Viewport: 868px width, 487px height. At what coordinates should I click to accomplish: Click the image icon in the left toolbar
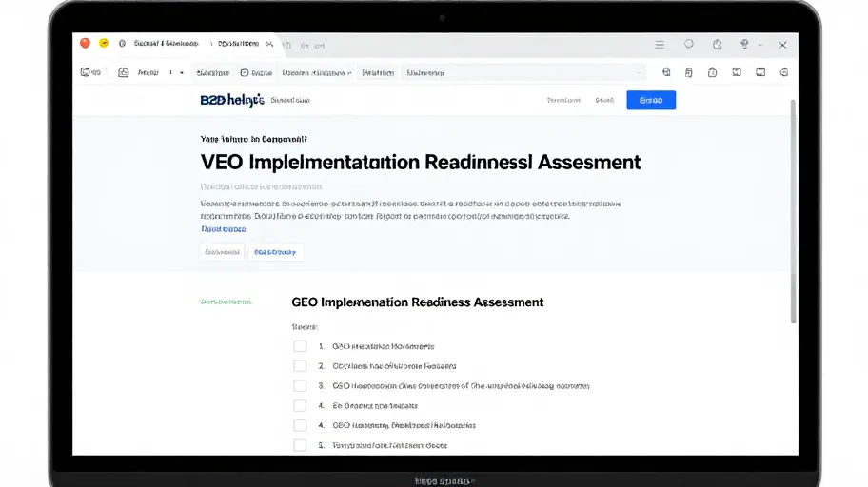(124, 72)
